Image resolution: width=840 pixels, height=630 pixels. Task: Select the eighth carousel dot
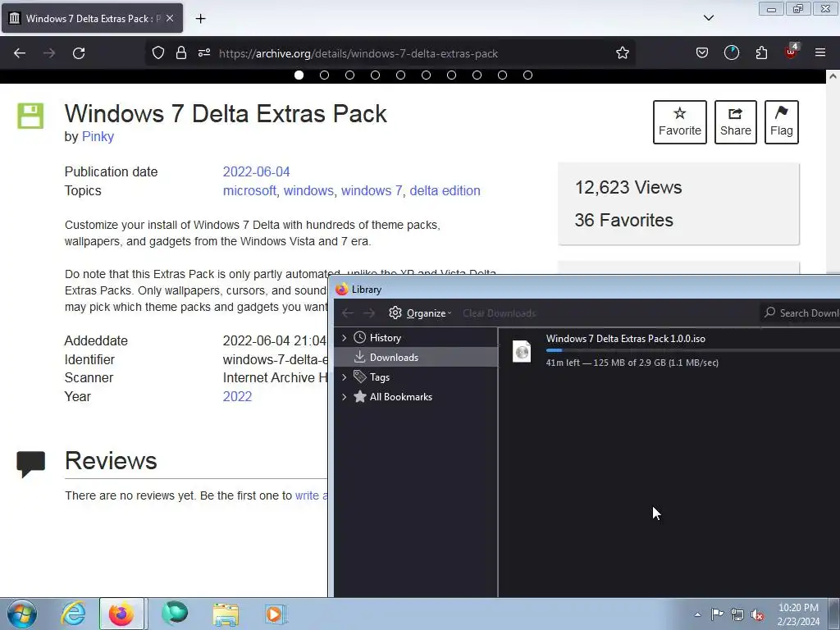click(477, 75)
